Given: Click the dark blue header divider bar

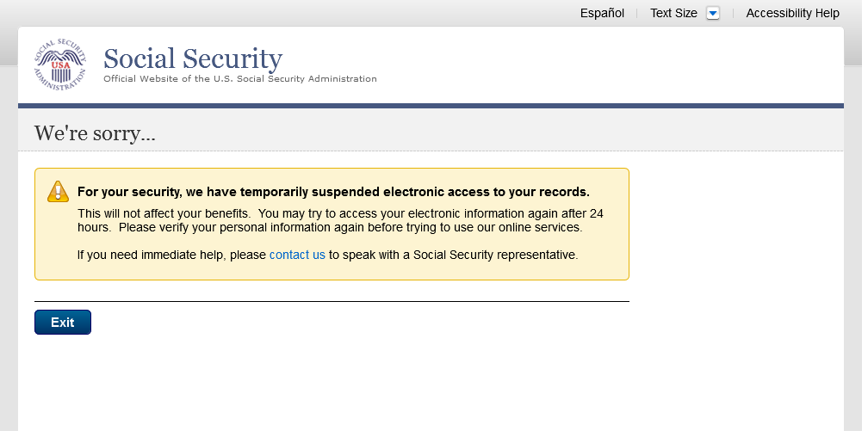Looking at the screenshot, I should point(431,106).
